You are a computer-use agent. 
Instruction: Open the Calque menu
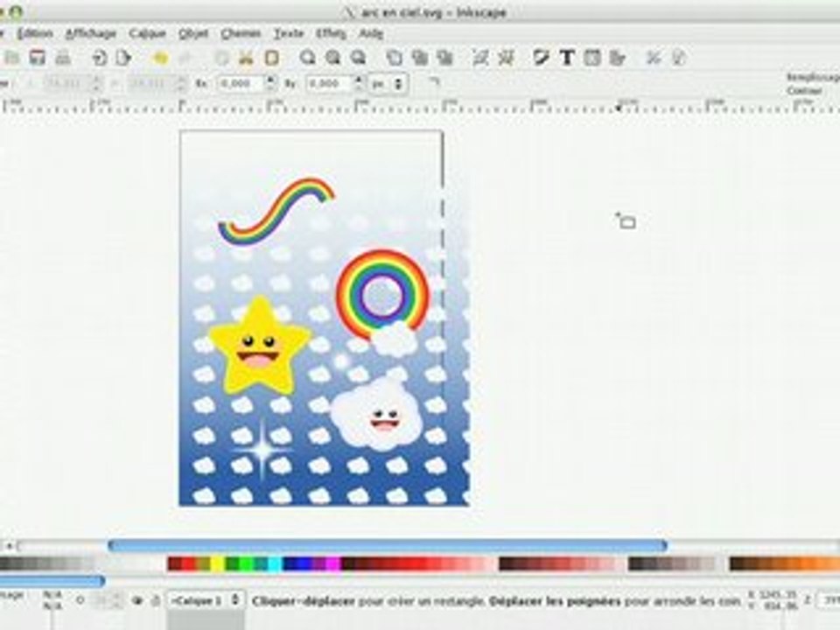[148, 33]
